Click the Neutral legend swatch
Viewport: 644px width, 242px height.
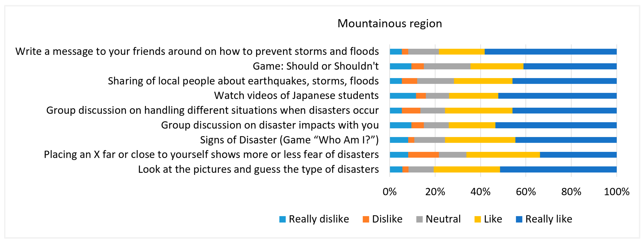[x=420, y=219]
